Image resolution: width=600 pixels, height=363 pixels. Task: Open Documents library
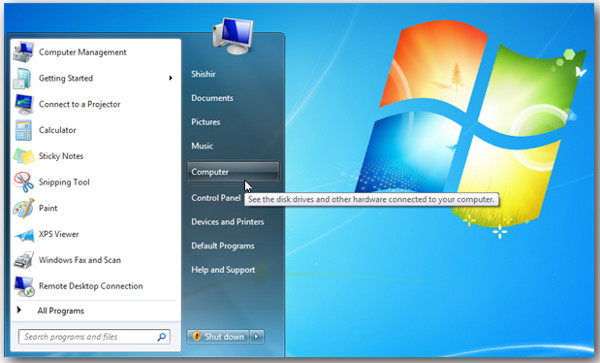(x=212, y=98)
